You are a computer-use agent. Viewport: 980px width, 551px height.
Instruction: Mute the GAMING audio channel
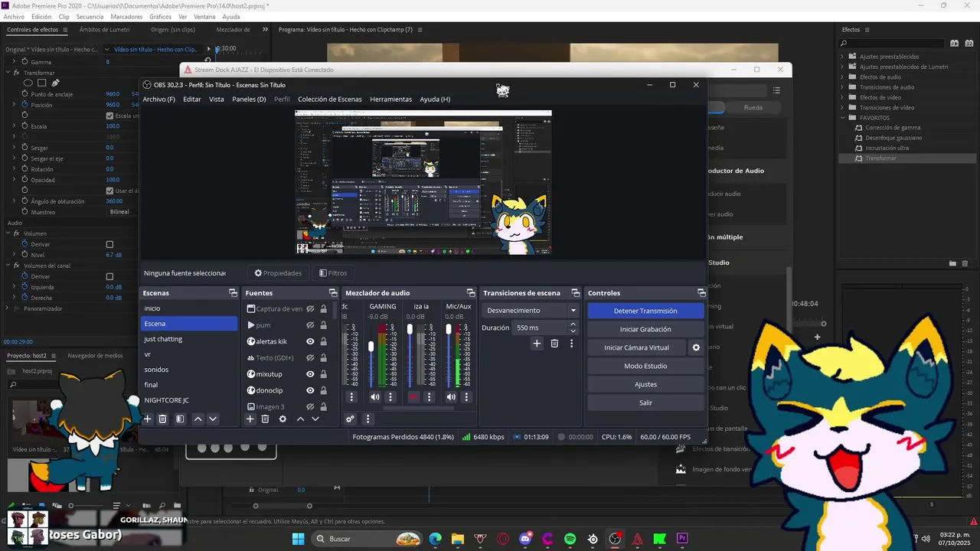pos(374,396)
